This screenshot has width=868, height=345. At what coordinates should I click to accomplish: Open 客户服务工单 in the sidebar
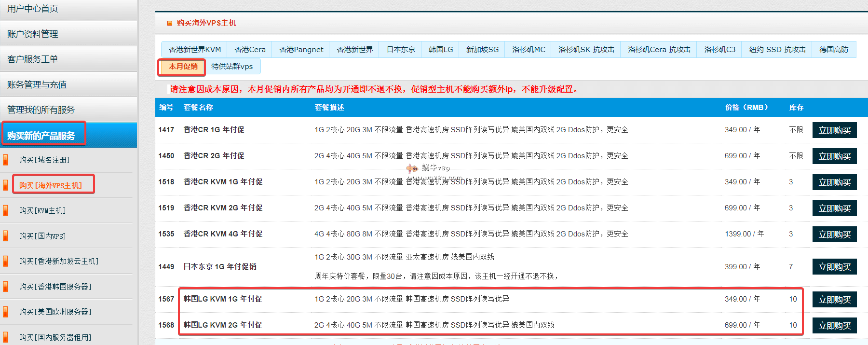pyautogui.click(x=33, y=59)
